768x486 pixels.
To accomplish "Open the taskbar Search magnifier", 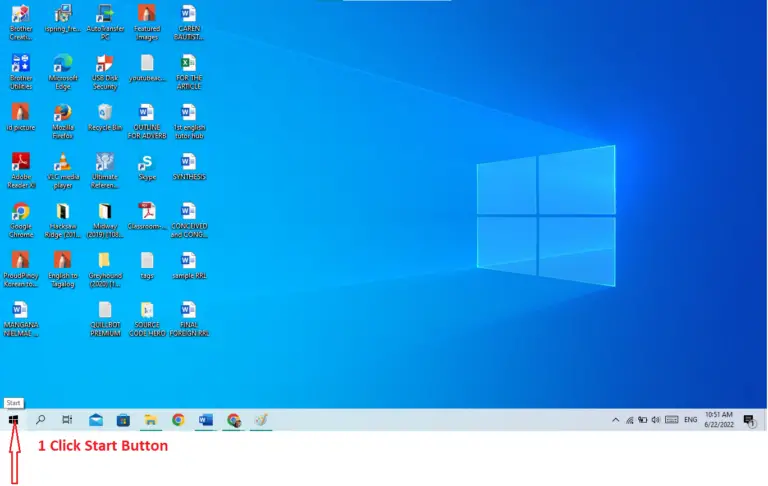I will click(41, 420).
